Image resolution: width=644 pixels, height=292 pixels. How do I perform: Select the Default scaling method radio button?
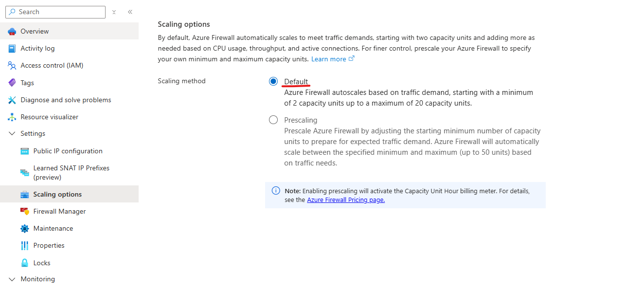pos(273,81)
